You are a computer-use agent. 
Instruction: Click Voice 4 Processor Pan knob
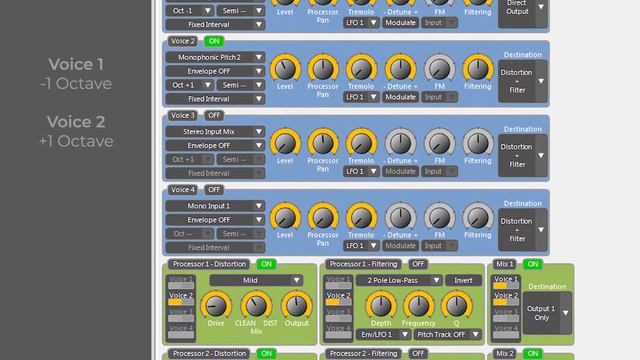323,218
